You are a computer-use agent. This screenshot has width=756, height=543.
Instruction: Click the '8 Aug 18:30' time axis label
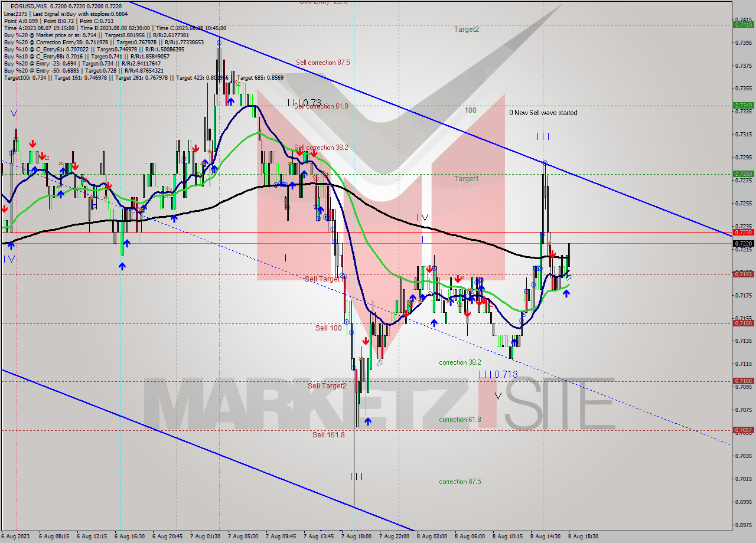[x=583, y=537]
